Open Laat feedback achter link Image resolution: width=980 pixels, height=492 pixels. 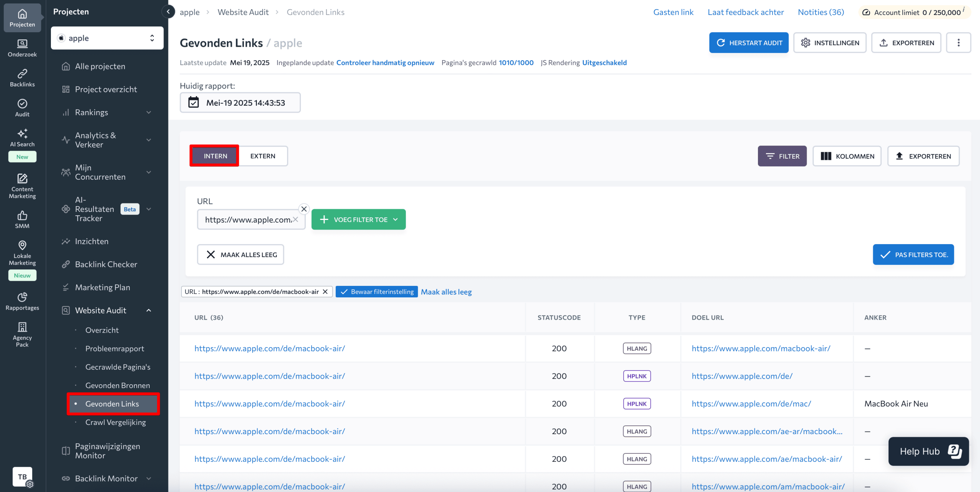pos(746,12)
